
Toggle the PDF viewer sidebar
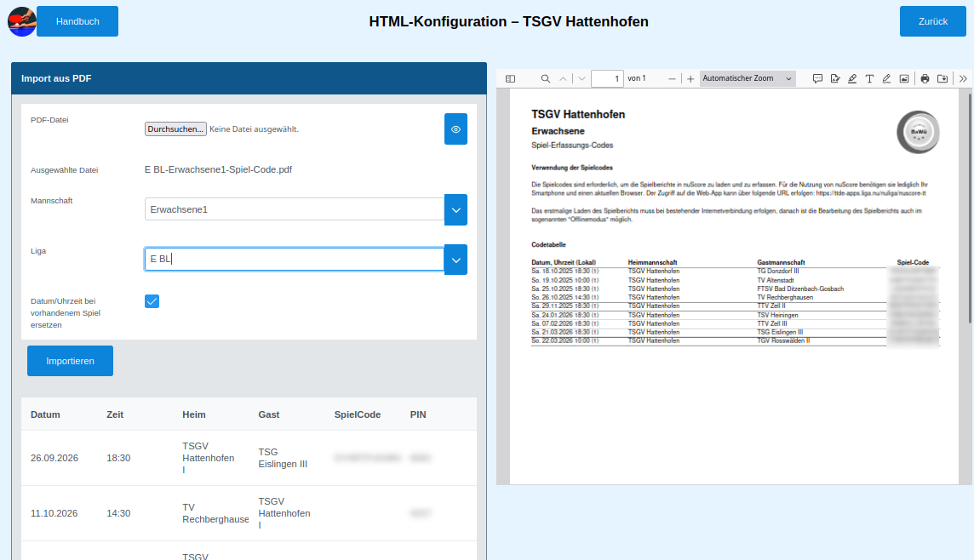point(510,79)
